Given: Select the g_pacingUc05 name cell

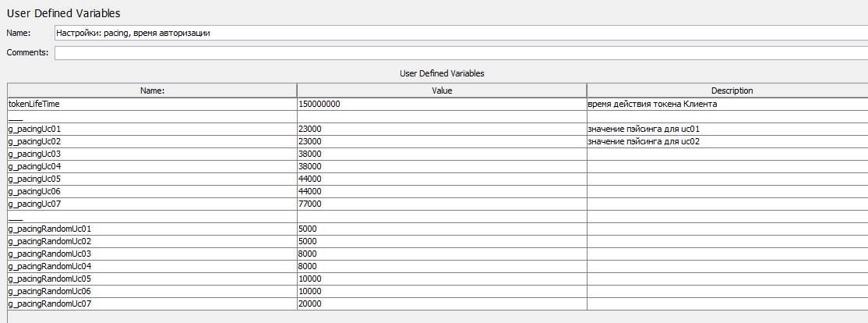Looking at the screenshot, I should [x=152, y=179].
